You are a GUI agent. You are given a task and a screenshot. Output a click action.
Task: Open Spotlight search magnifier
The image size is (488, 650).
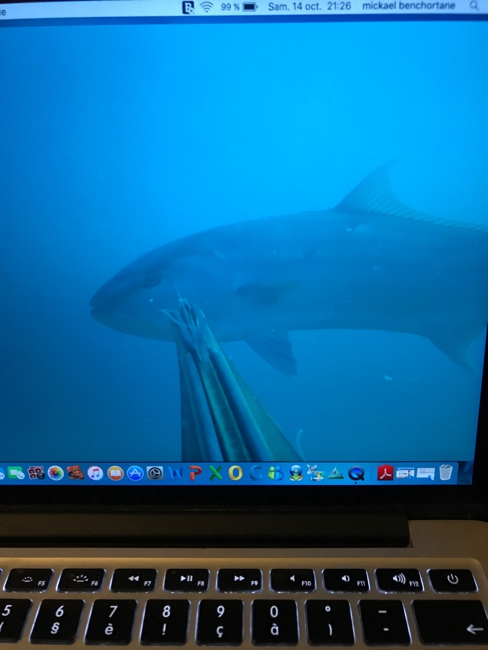pos(474,5)
